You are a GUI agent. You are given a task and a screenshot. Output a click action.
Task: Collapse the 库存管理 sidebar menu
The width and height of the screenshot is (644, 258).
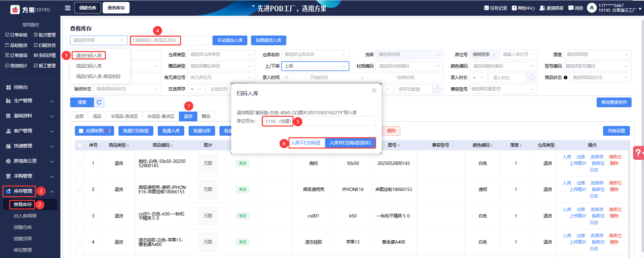pos(52,191)
